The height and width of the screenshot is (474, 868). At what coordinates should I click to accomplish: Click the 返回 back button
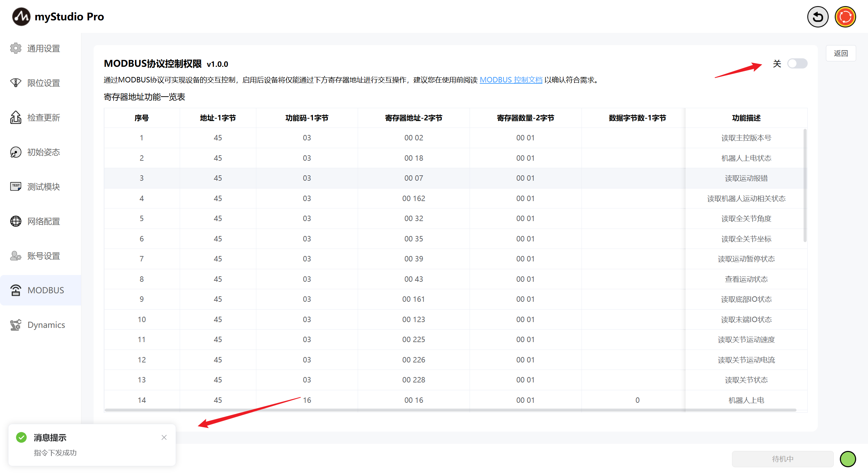pyautogui.click(x=841, y=53)
